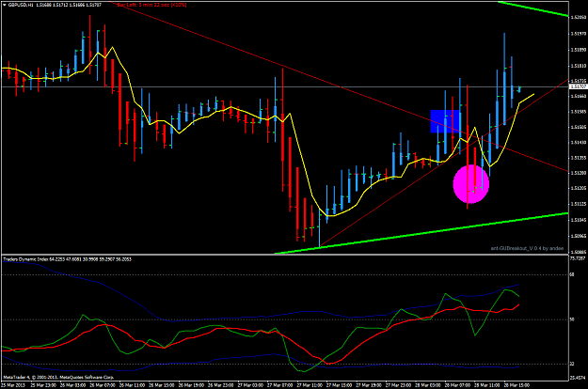This screenshot has height=389, width=588.
Task: Click the 50 level label on TDI scale
Action: pos(572,319)
